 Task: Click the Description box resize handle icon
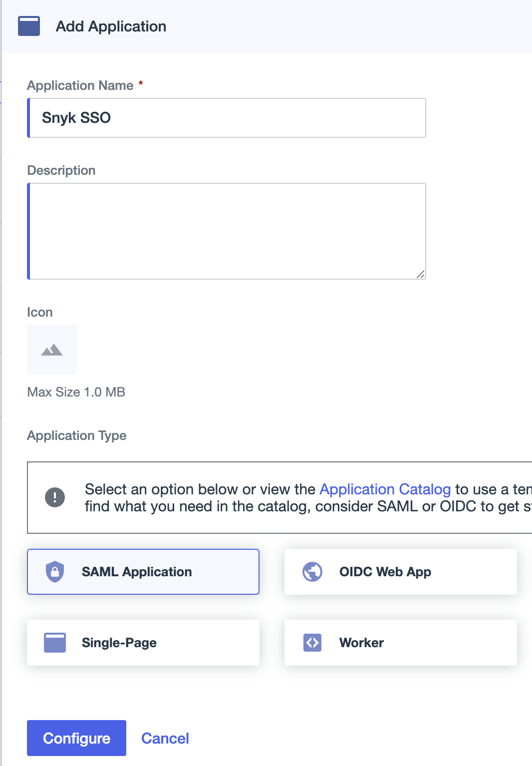(x=422, y=274)
